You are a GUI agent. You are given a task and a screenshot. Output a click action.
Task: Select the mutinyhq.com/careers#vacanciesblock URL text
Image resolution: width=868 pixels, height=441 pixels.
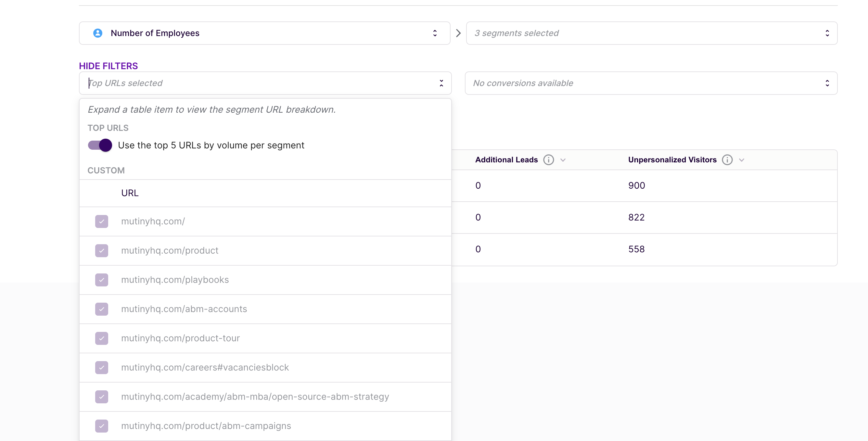pyautogui.click(x=205, y=367)
